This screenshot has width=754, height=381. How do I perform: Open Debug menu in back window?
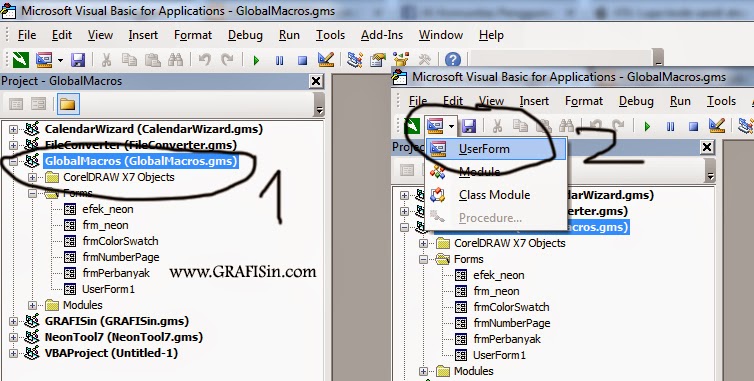(245, 35)
